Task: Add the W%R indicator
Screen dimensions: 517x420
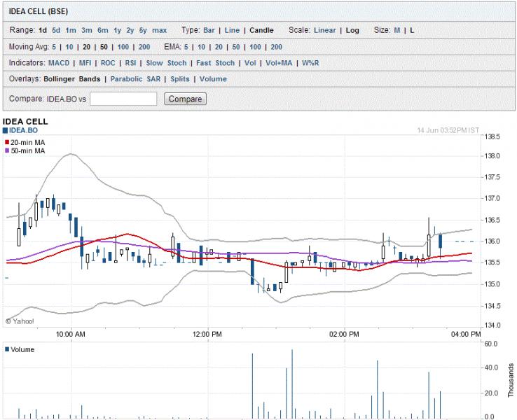Action: pos(310,63)
